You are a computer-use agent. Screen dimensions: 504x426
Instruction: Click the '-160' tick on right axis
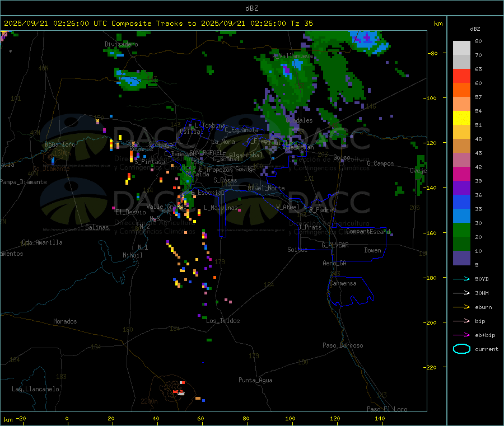(x=431, y=233)
